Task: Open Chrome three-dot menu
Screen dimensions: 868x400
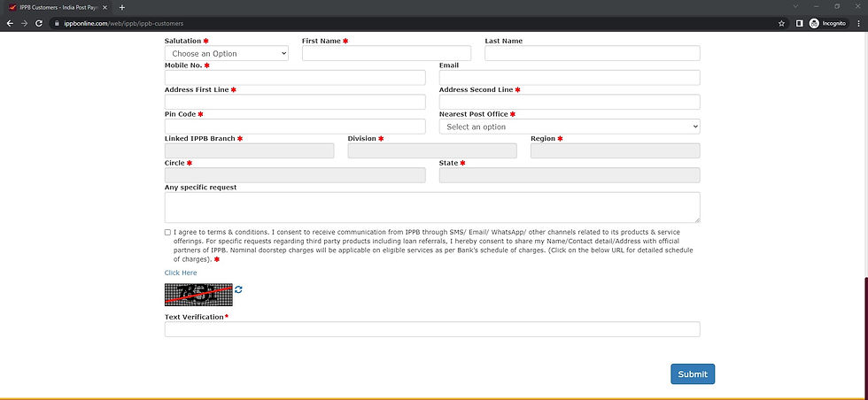Action: [858, 23]
